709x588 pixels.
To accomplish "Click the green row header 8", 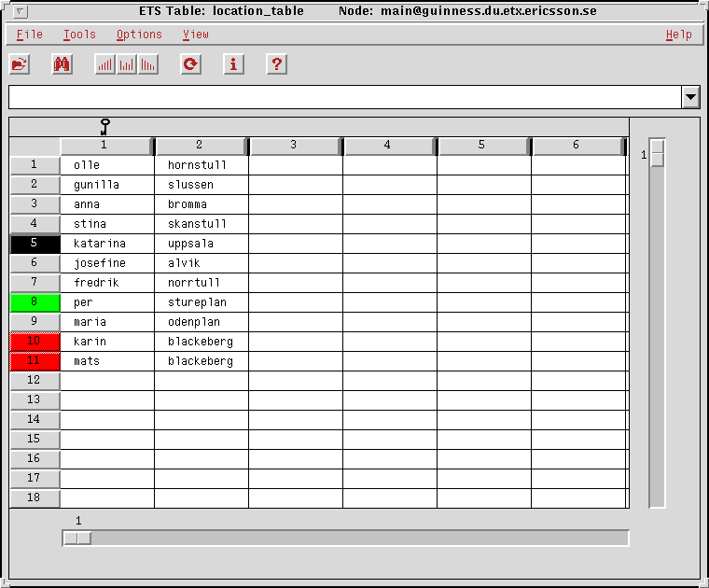I will click(x=35, y=302).
